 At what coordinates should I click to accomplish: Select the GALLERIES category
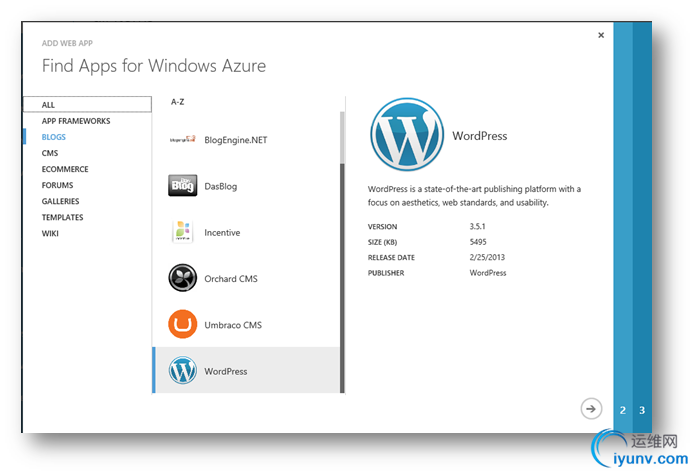[61, 201]
